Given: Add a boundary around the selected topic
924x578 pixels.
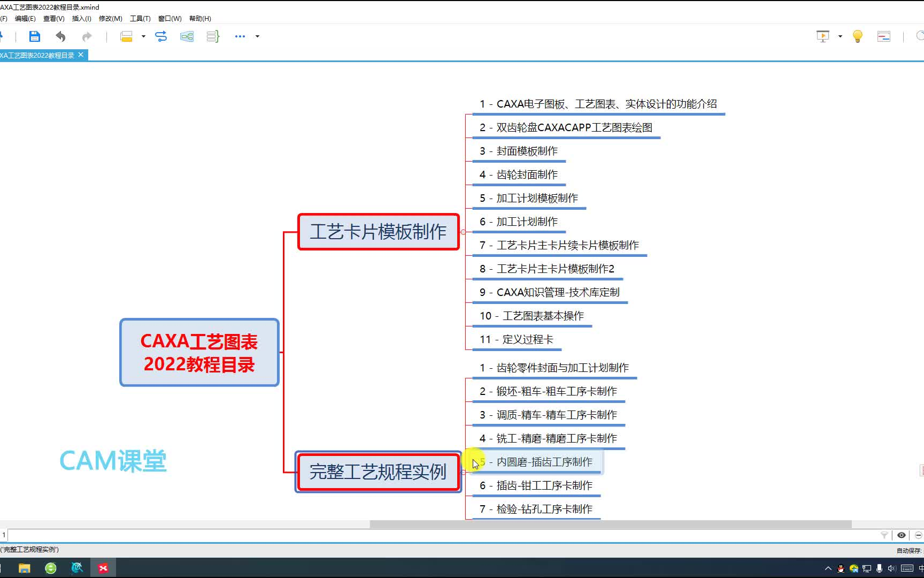Looking at the screenshot, I should pyautogui.click(x=187, y=36).
